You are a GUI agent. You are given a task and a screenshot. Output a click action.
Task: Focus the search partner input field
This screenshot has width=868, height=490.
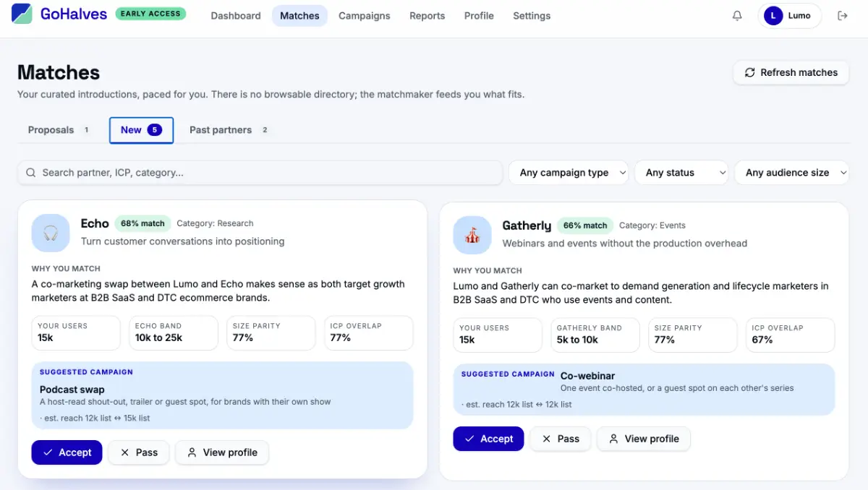coord(260,173)
